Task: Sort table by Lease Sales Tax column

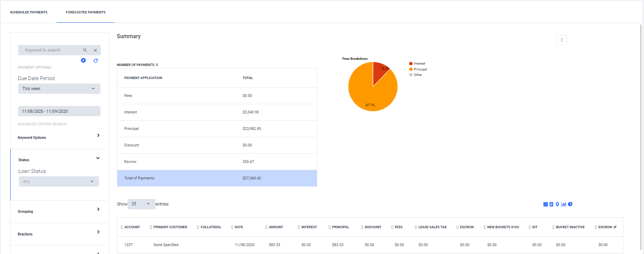Action: point(431,227)
